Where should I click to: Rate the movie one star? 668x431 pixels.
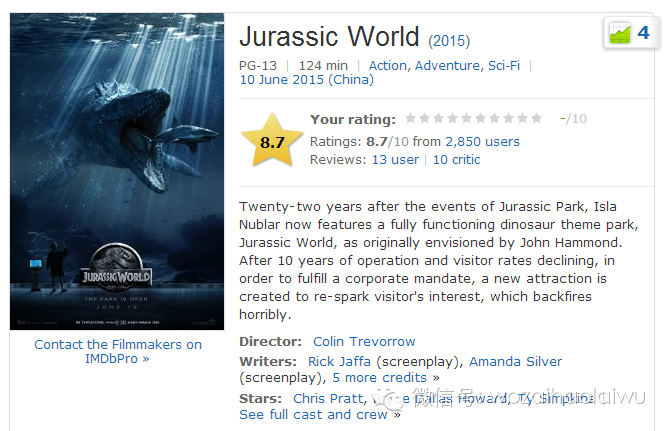coord(410,119)
